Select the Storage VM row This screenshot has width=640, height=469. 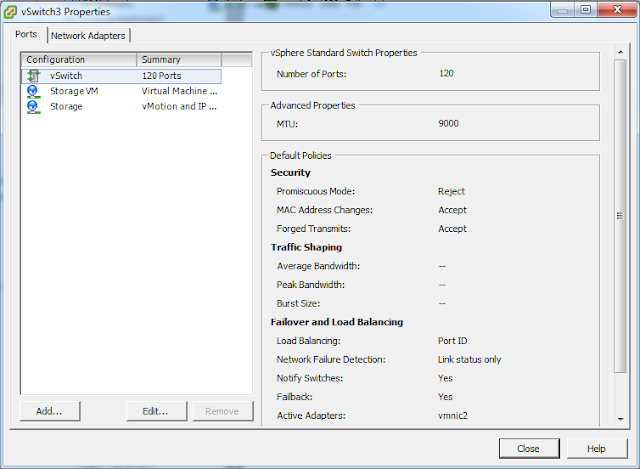[122, 91]
